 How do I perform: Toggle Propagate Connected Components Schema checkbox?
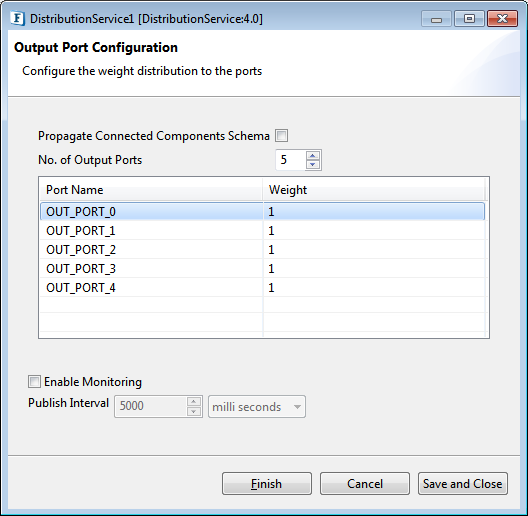click(x=282, y=136)
